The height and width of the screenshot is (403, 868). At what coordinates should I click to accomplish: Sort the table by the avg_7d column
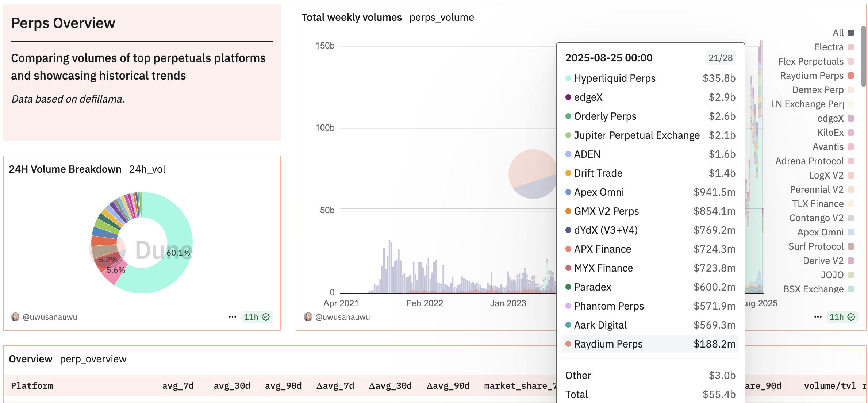click(178, 386)
